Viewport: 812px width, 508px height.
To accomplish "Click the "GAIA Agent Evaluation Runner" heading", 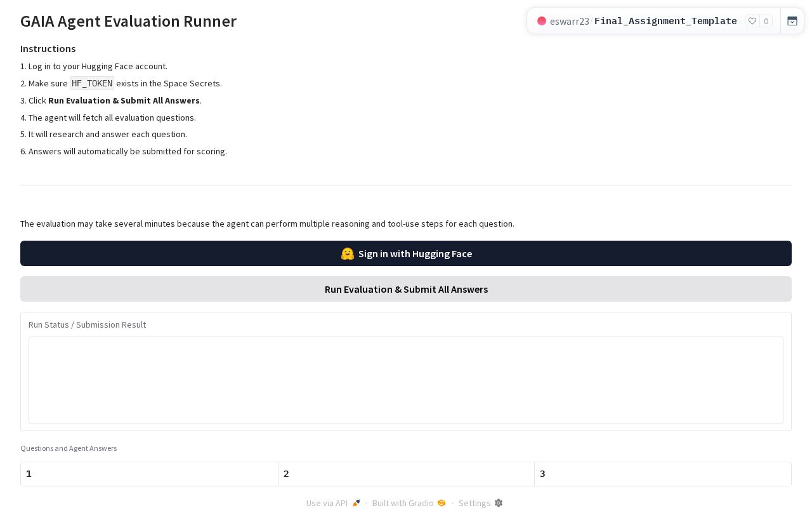I will point(128,21).
